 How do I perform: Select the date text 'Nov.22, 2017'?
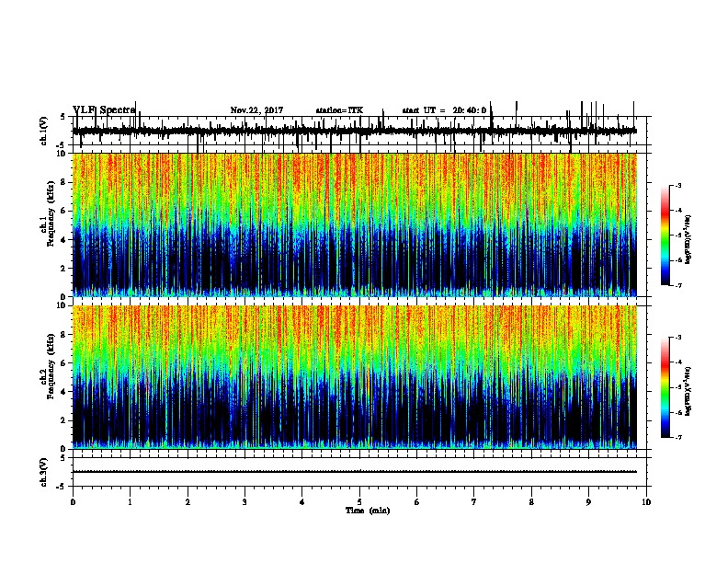coord(256,110)
